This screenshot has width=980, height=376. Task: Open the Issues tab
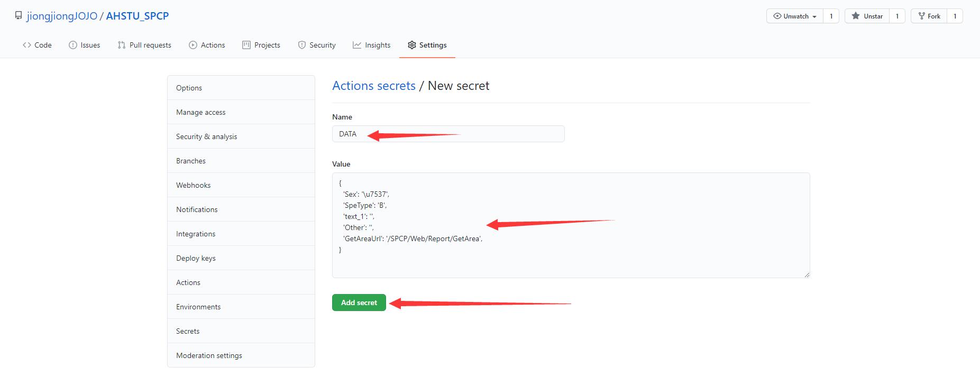pyautogui.click(x=85, y=45)
